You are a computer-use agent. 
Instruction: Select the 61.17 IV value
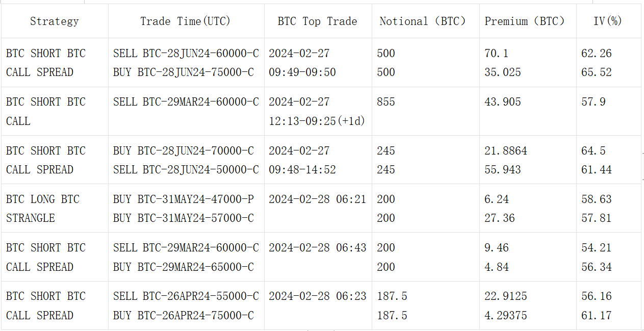[x=596, y=316]
